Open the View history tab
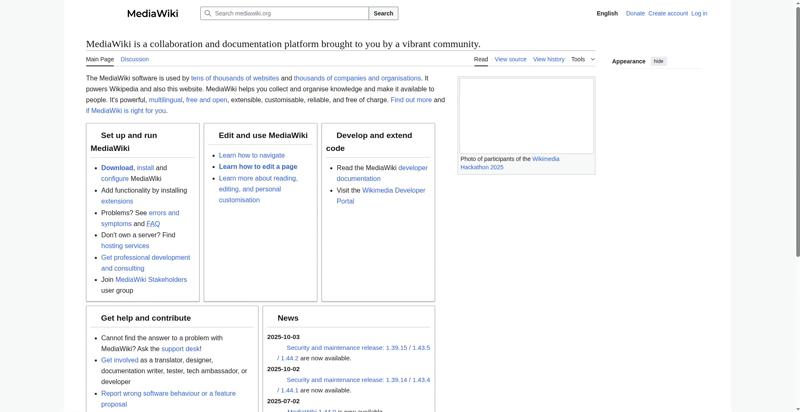 (549, 59)
